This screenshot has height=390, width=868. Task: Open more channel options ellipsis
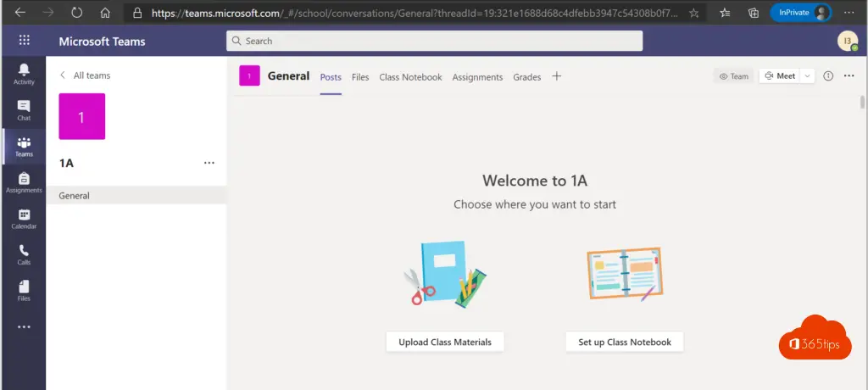click(x=849, y=76)
